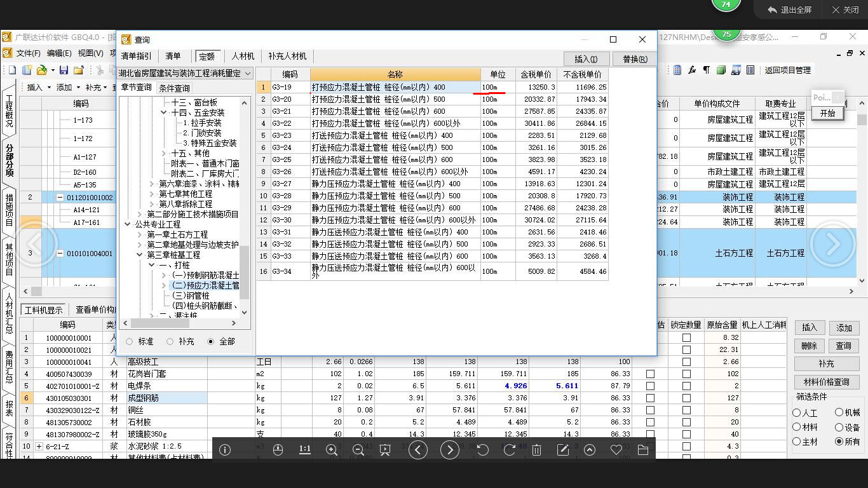This screenshot has height=488, width=868.
Task: Go to next image with right side arrow
Action: [832, 244]
